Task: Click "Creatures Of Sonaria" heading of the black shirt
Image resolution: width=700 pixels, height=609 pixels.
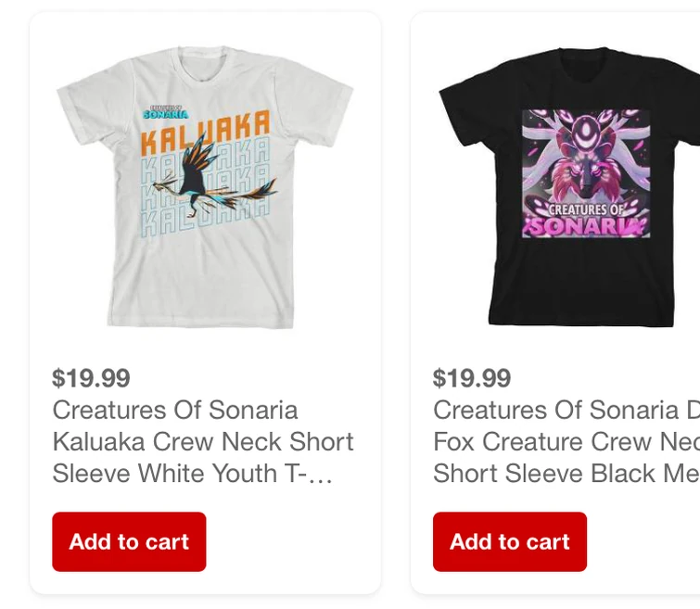Action: [x=555, y=410]
